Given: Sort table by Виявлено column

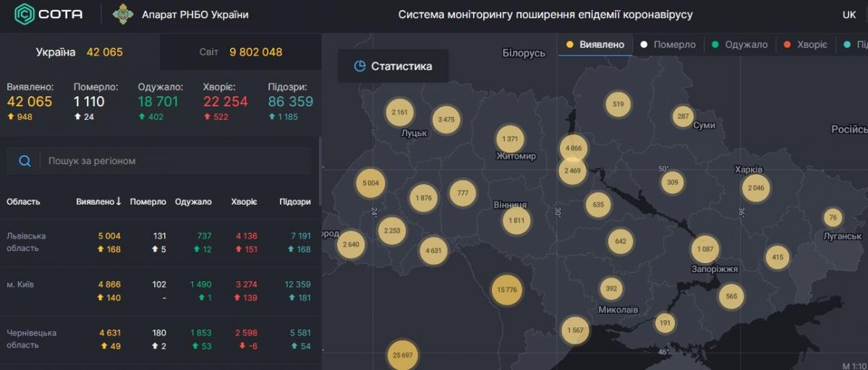Looking at the screenshot, I should tap(99, 202).
